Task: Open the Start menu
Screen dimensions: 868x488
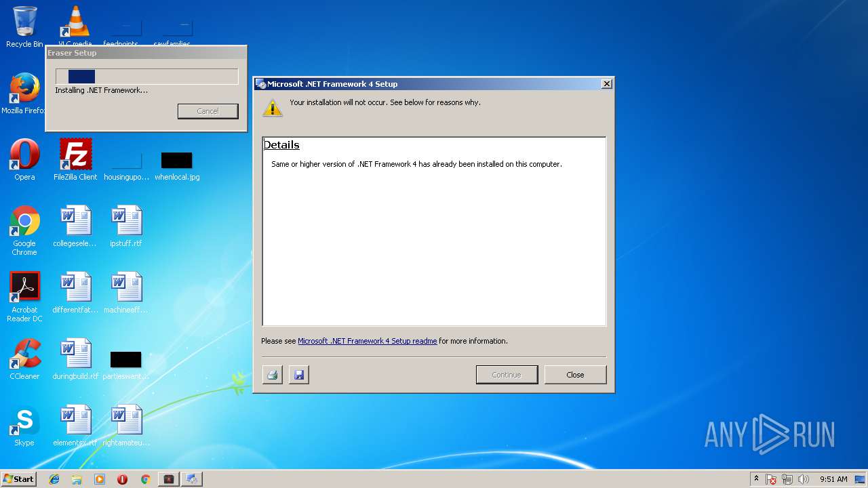Action: (x=18, y=479)
